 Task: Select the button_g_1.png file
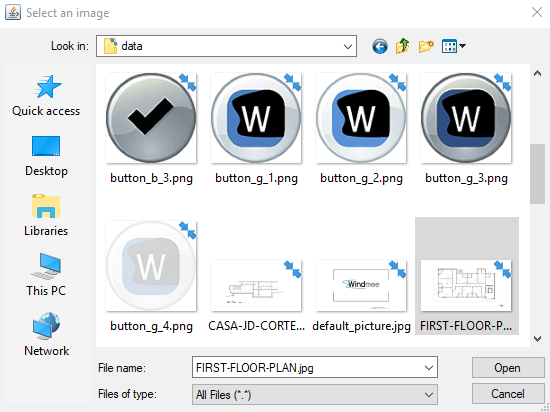click(256, 128)
